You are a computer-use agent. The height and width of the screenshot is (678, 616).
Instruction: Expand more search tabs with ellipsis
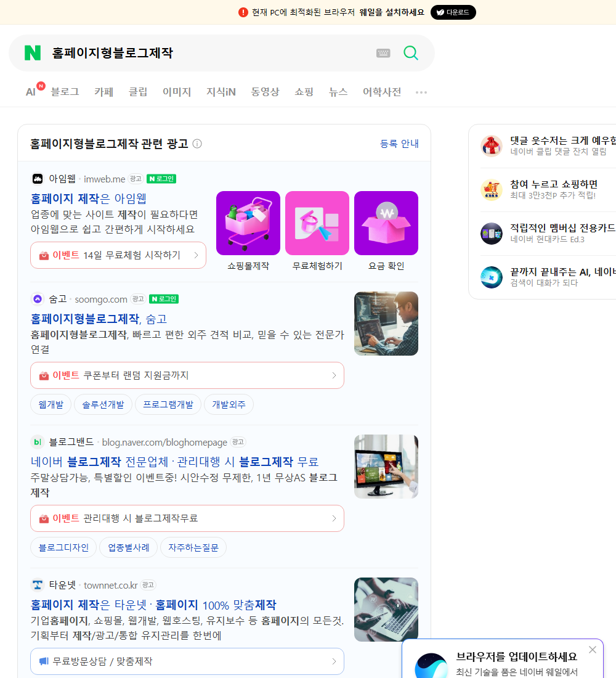(421, 92)
